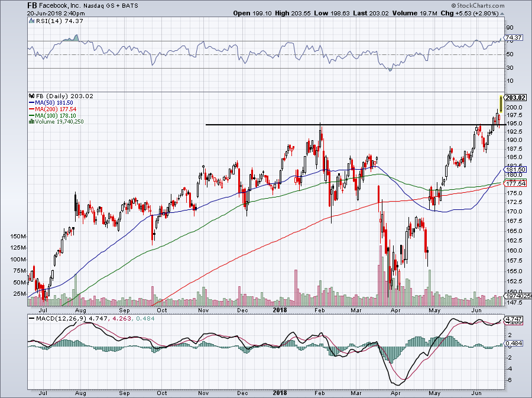532x398 pixels.
Task: Click the Last 203.02 header value
Action: [371, 13]
